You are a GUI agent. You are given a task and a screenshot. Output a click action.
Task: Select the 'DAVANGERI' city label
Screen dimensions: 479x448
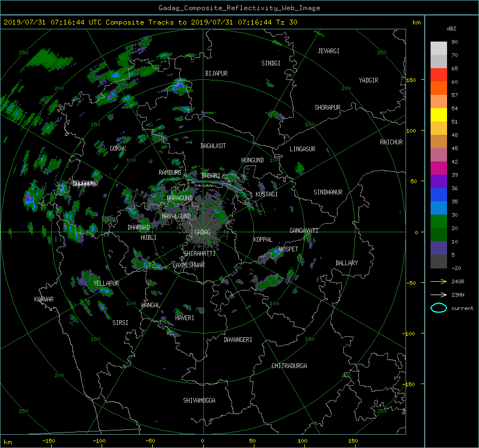238,340
